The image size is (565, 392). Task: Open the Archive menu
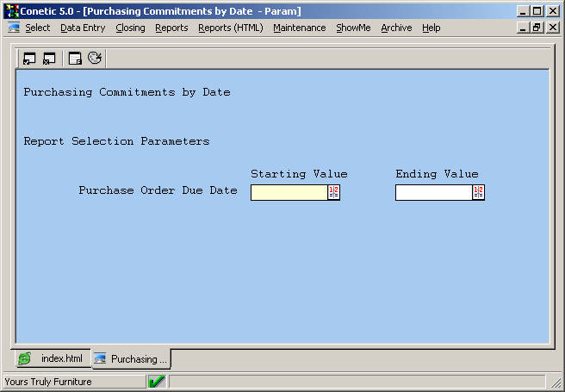[396, 28]
